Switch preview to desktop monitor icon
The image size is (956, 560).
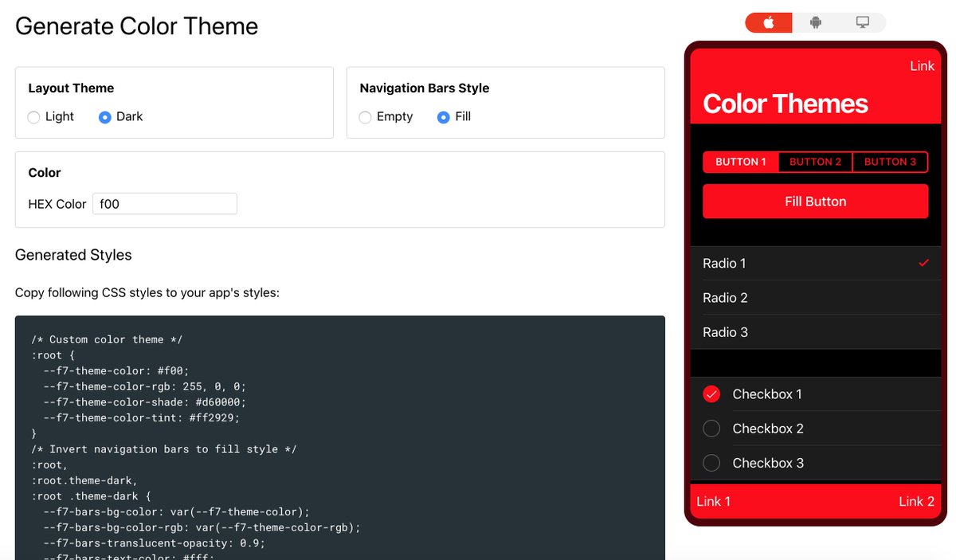coord(862,22)
